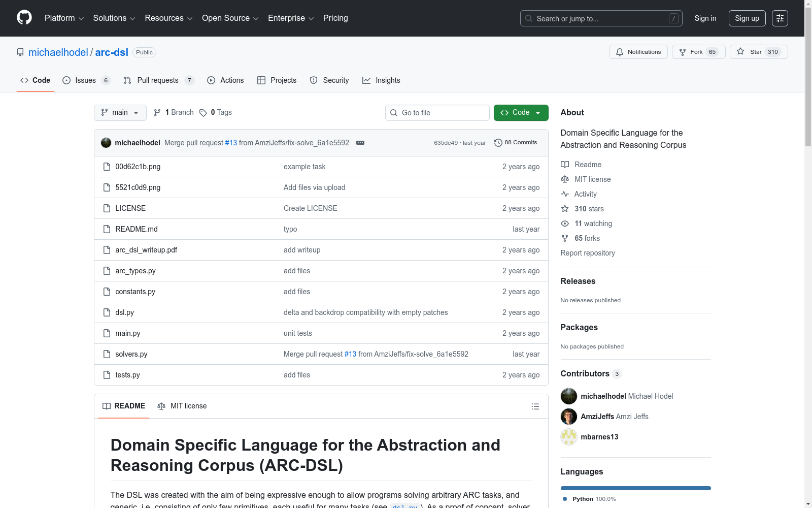Expand the Enterprise menu

click(291, 18)
